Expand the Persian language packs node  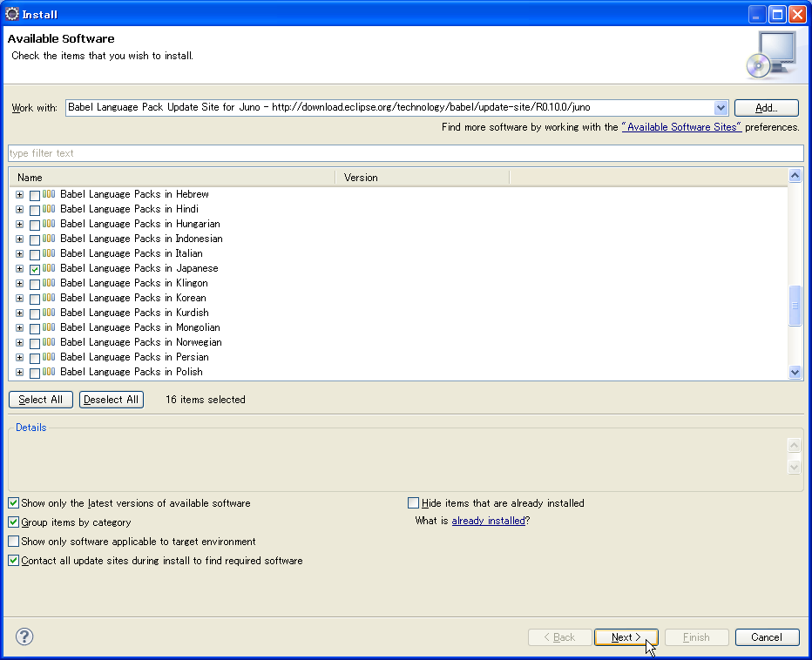pyautogui.click(x=20, y=358)
